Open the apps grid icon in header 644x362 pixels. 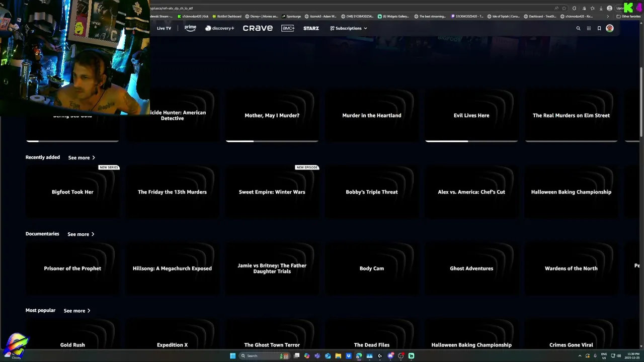[x=589, y=28]
